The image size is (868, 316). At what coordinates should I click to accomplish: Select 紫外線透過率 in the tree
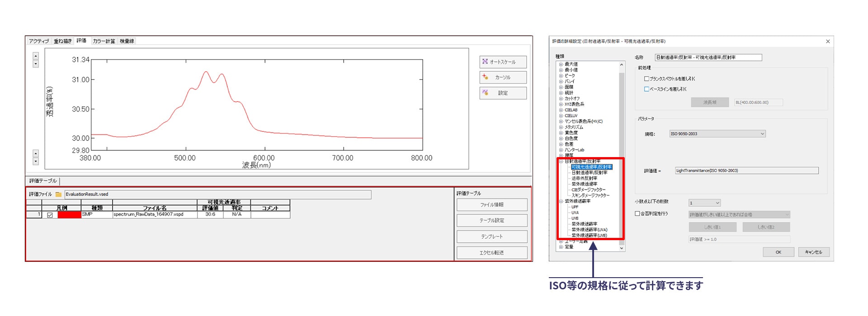point(585,184)
